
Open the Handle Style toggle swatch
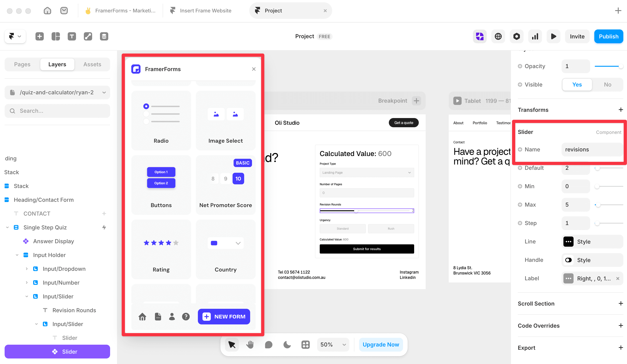tap(568, 260)
